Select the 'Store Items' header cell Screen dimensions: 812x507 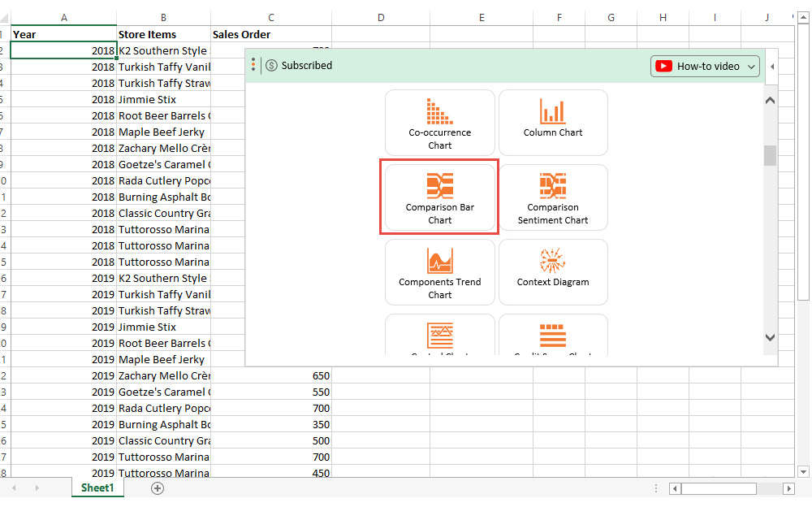[164, 34]
